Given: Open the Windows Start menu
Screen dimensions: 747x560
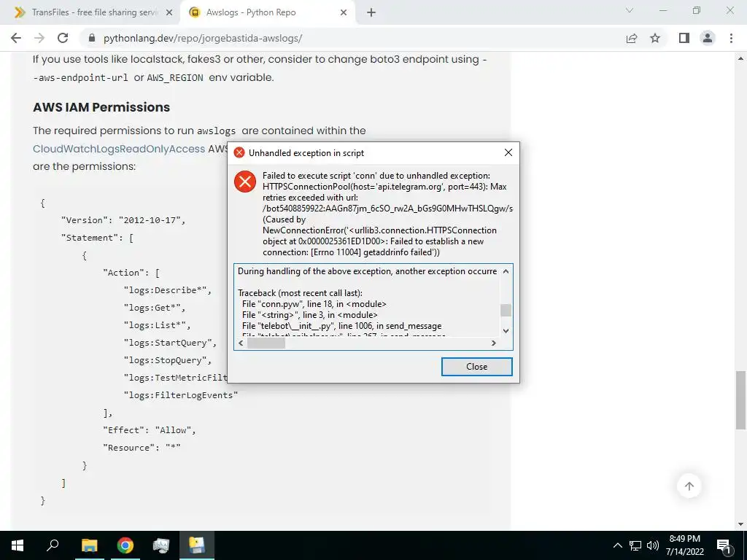Looking at the screenshot, I should (18, 545).
